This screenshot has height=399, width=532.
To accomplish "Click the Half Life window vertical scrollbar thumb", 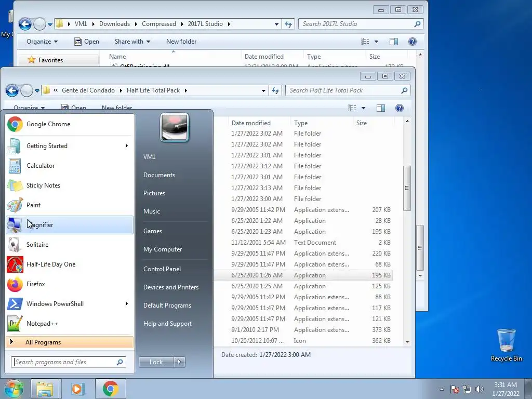I will 407,188.
